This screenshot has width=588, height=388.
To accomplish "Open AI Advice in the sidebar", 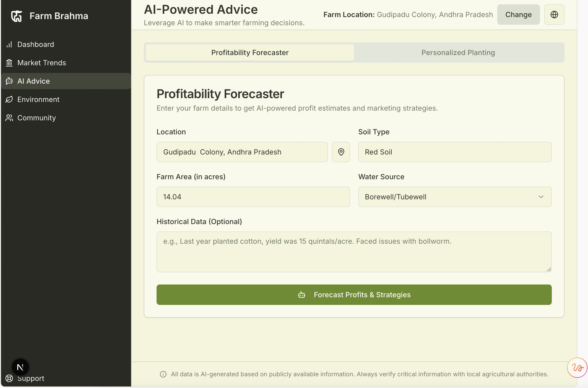I will (x=34, y=81).
